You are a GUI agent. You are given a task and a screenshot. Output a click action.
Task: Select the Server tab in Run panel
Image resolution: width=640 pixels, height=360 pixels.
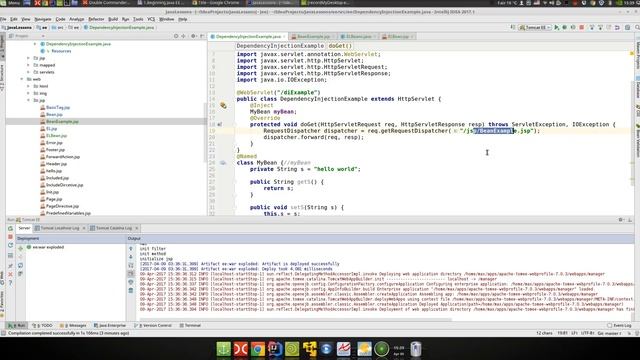click(24, 228)
